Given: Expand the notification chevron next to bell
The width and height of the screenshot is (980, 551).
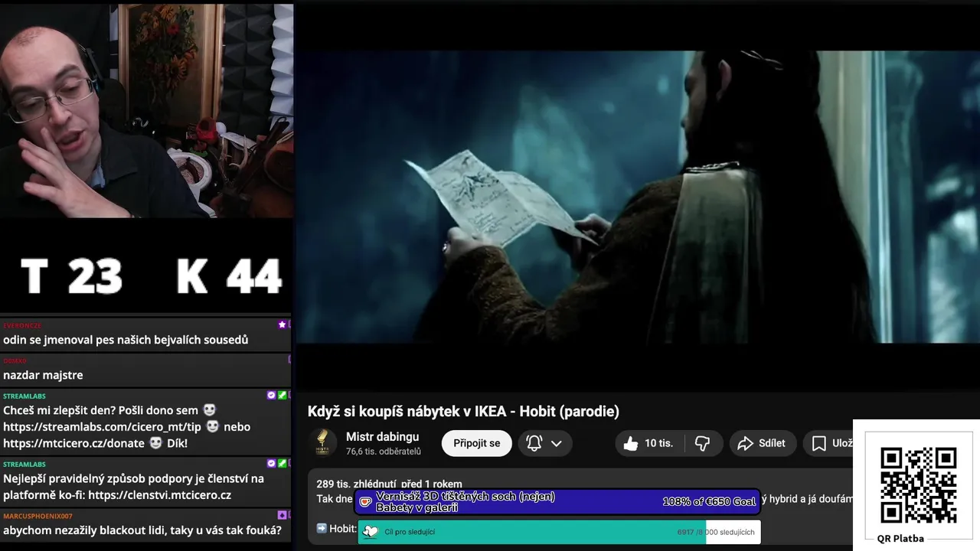Looking at the screenshot, I should click(x=557, y=443).
